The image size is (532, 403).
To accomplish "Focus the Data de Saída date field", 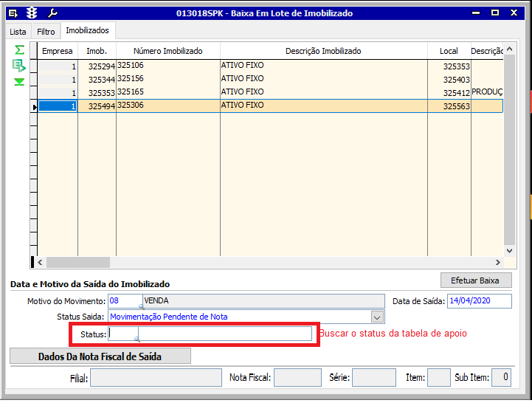I will [x=479, y=301].
